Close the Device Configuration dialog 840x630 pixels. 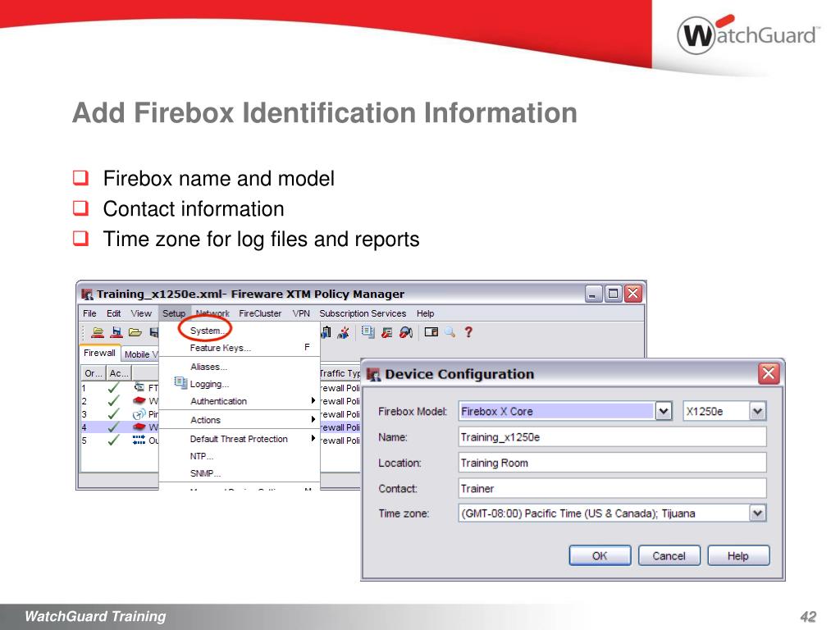768,373
